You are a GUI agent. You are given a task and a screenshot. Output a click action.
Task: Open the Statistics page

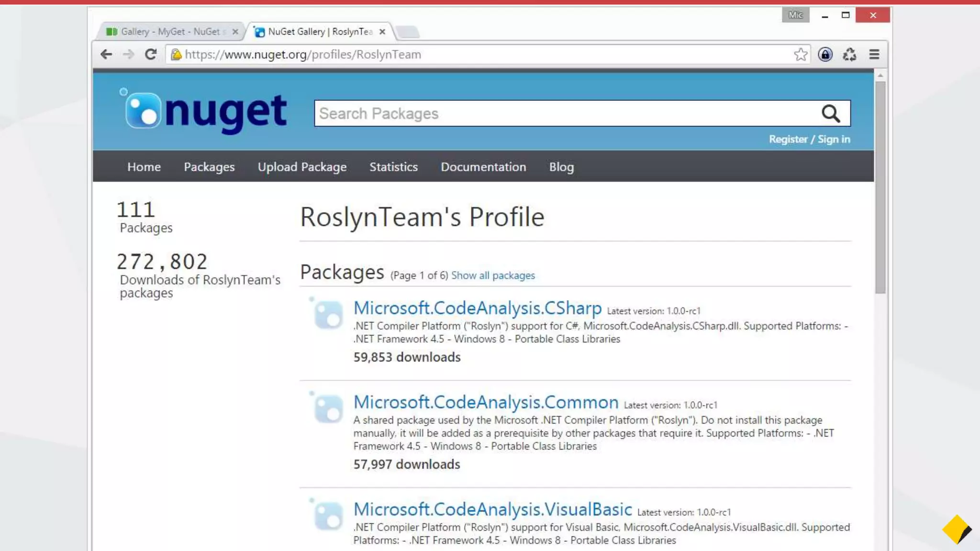[x=393, y=167]
